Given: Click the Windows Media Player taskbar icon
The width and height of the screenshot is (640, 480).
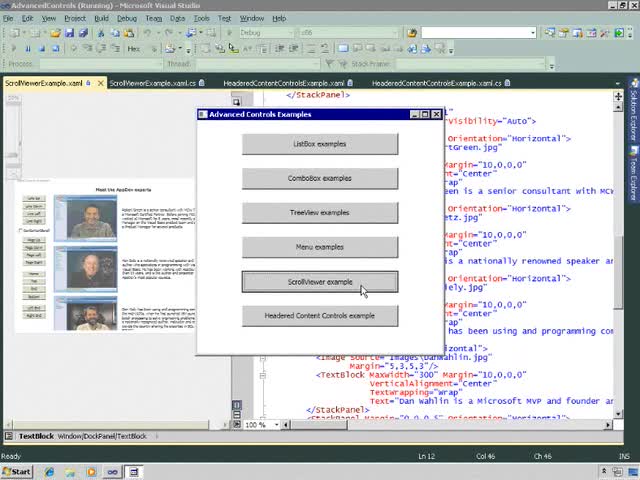Looking at the screenshot, I should [91, 472].
